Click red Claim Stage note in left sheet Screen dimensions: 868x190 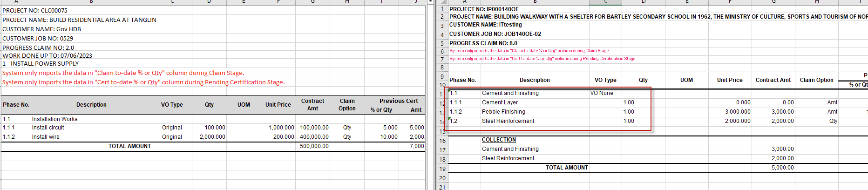tap(123, 73)
